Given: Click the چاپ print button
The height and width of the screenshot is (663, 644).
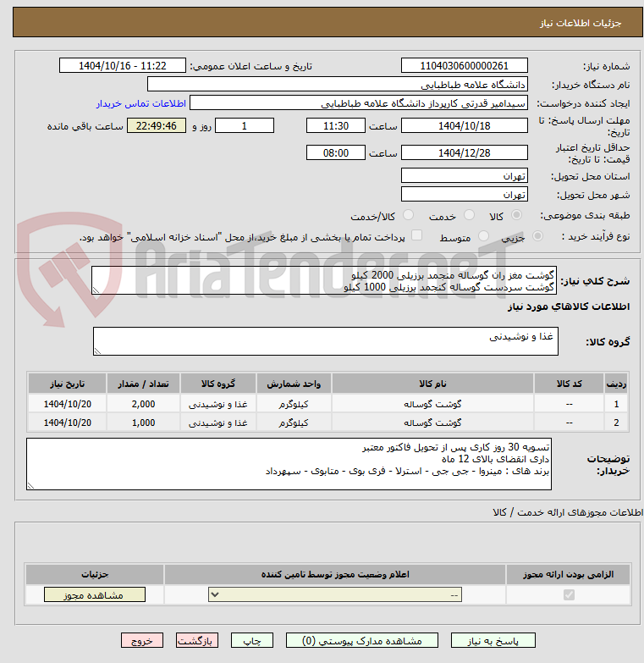Looking at the screenshot, I should tap(252, 640).
